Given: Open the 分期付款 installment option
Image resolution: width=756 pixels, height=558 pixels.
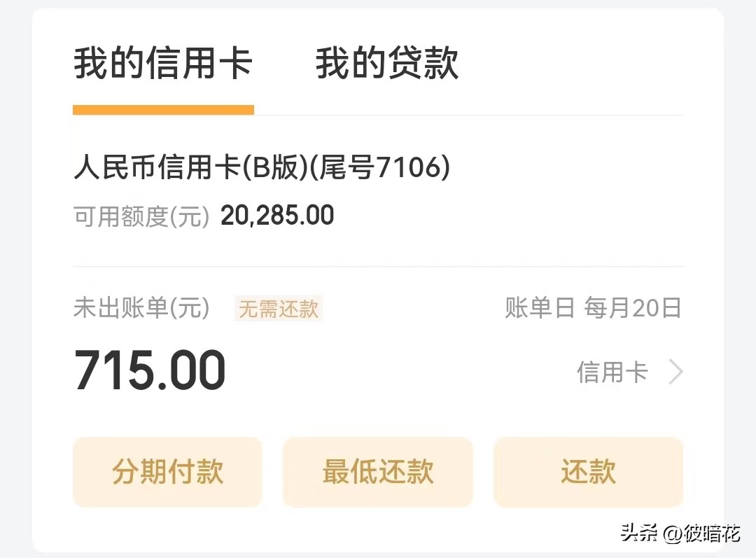Looking at the screenshot, I should (167, 472).
